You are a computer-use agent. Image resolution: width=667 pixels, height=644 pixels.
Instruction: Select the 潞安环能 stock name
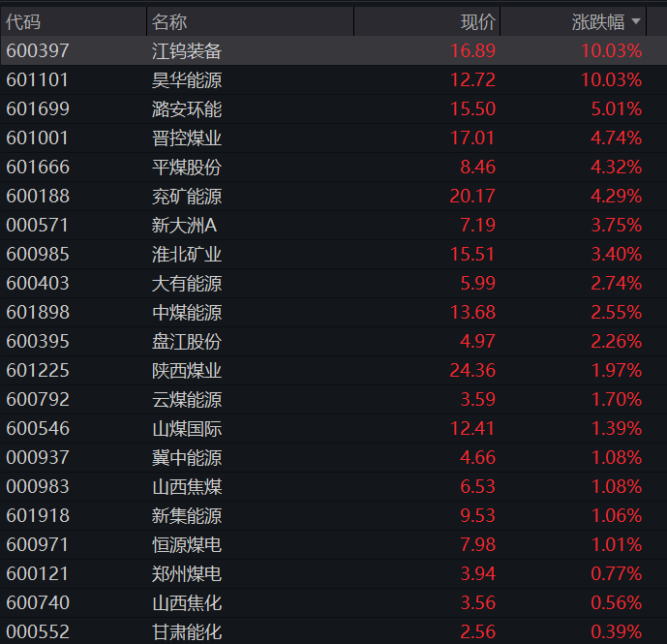coord(187,109)
